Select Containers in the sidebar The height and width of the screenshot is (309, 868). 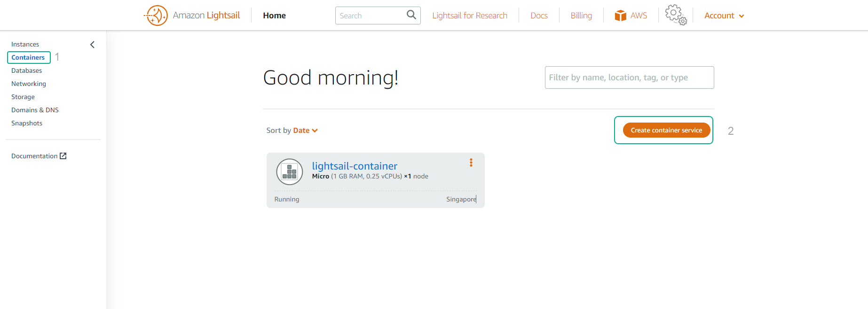[x=29, y=57]
